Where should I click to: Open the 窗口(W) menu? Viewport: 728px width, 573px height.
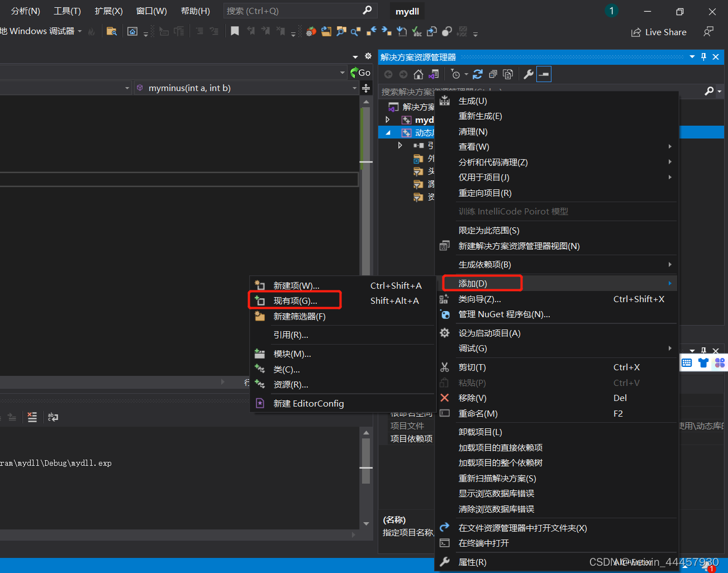tap(151, 11)
